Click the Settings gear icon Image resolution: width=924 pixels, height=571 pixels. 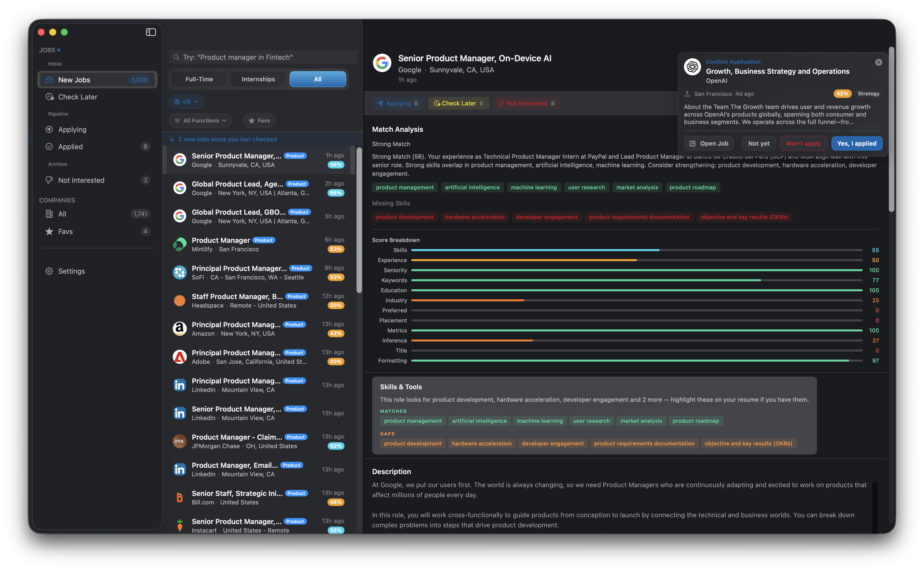[x=49, y=271]
